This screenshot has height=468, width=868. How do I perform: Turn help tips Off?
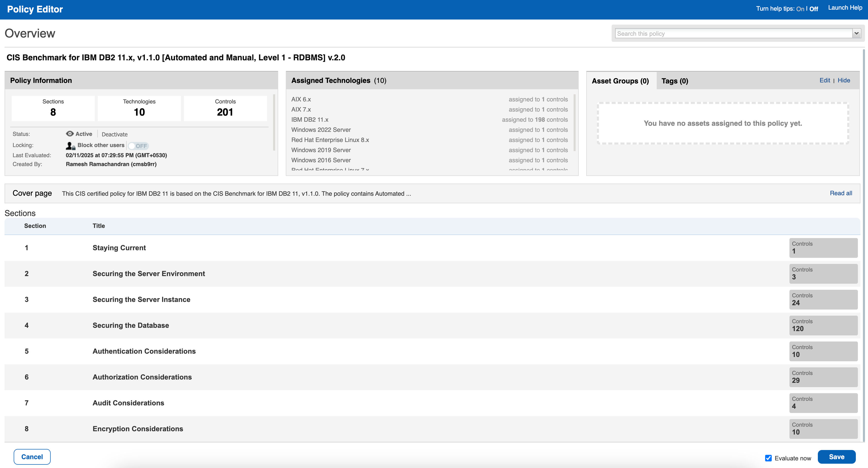coord(814,9)
